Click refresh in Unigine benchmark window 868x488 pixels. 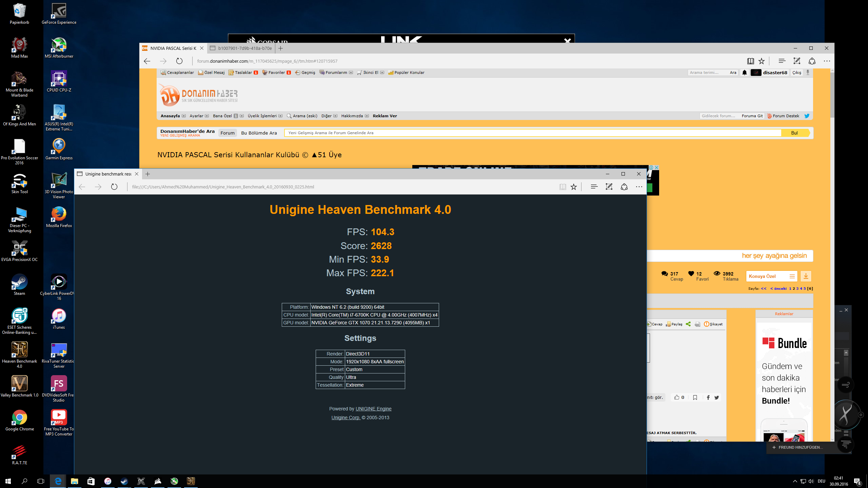(x=114, y=187)
